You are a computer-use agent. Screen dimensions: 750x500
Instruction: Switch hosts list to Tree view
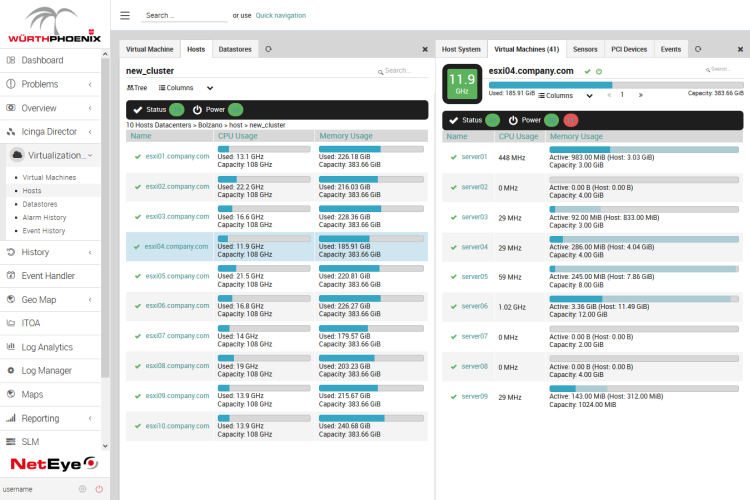137,88
